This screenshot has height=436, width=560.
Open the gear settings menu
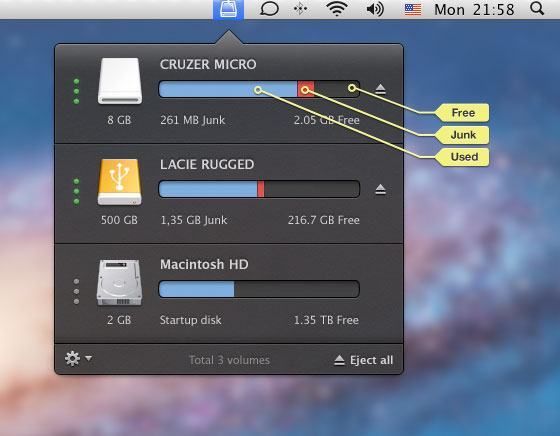pos(72,359)
